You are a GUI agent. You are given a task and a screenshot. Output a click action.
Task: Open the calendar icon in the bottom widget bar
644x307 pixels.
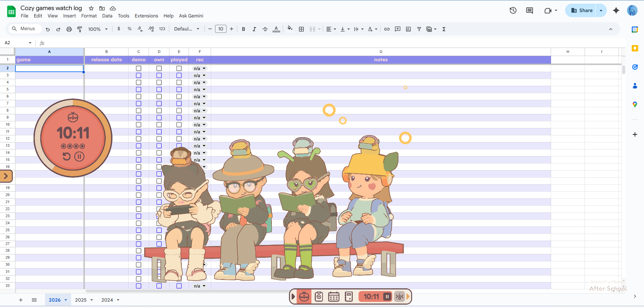tap(334, 296)
